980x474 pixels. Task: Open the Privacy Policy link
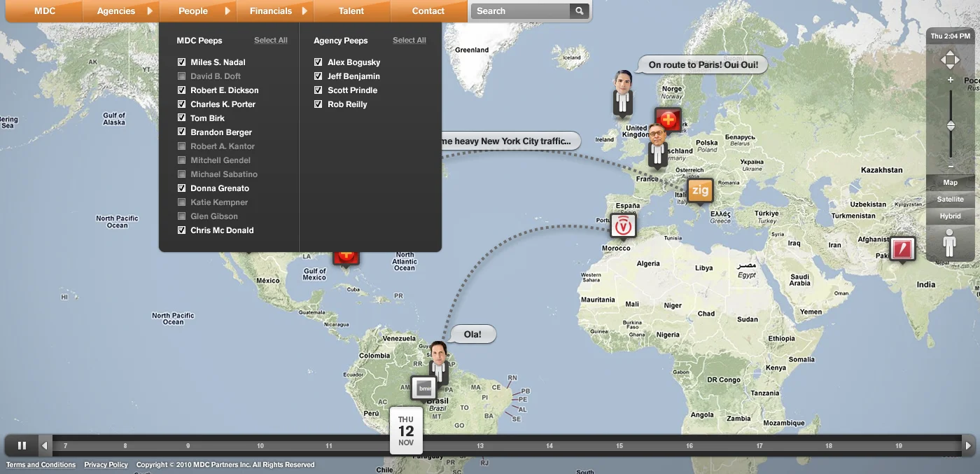106,465
